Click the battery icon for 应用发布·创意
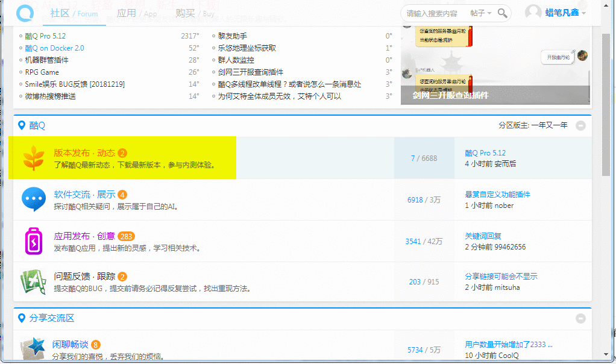This screenshot has width=616, height=364. point(33,241)
